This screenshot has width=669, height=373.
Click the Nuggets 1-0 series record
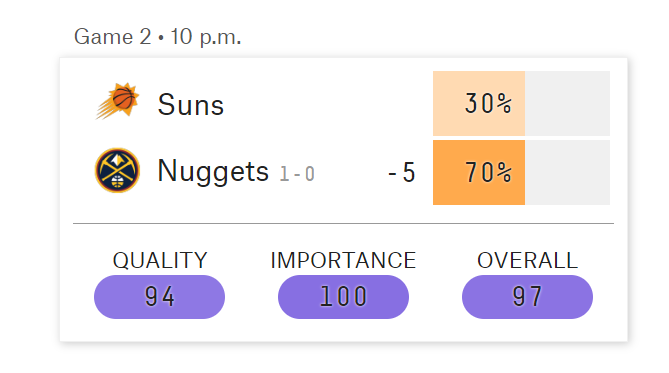(x=297, y=174)
